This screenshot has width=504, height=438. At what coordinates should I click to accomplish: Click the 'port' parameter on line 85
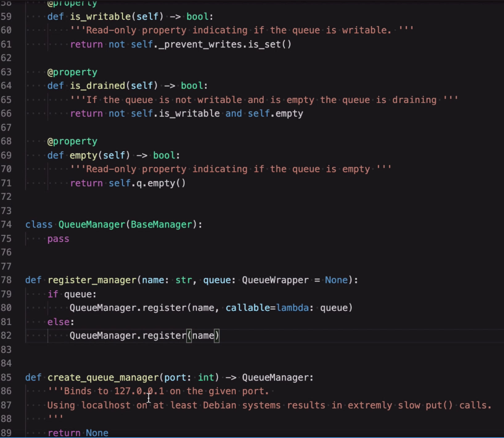(x=175, y=378)
